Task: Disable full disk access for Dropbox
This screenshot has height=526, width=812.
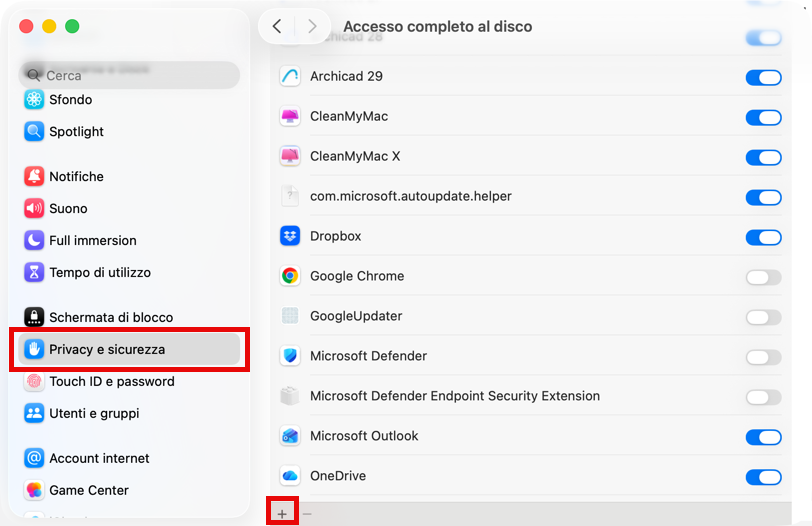Action: point(763,237)
